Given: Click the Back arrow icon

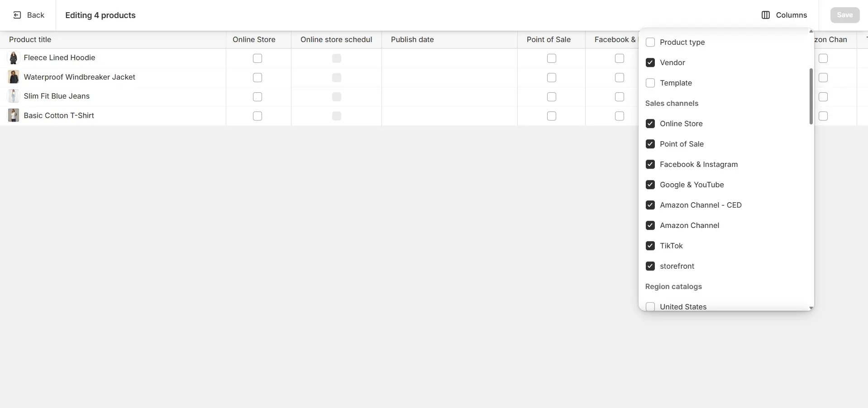Looking at the screenshot, I should [17, 15].
